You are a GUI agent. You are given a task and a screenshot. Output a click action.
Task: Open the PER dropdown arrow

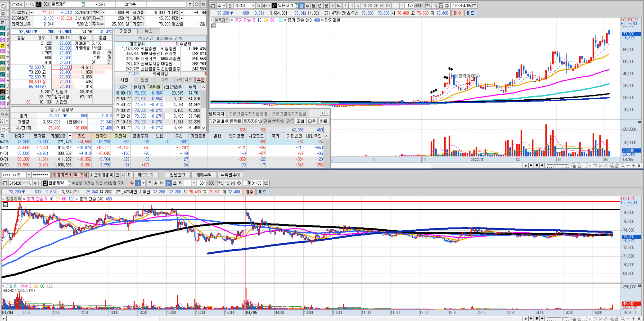tap(182, 18)
